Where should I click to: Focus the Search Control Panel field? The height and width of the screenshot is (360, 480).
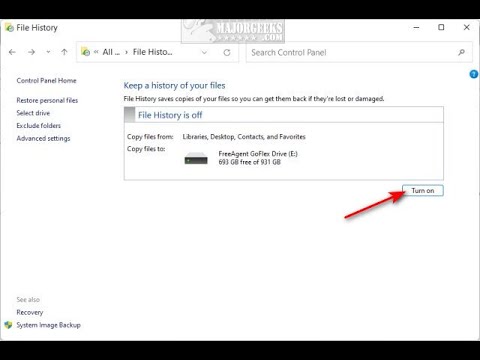click(x=359, y=52)
